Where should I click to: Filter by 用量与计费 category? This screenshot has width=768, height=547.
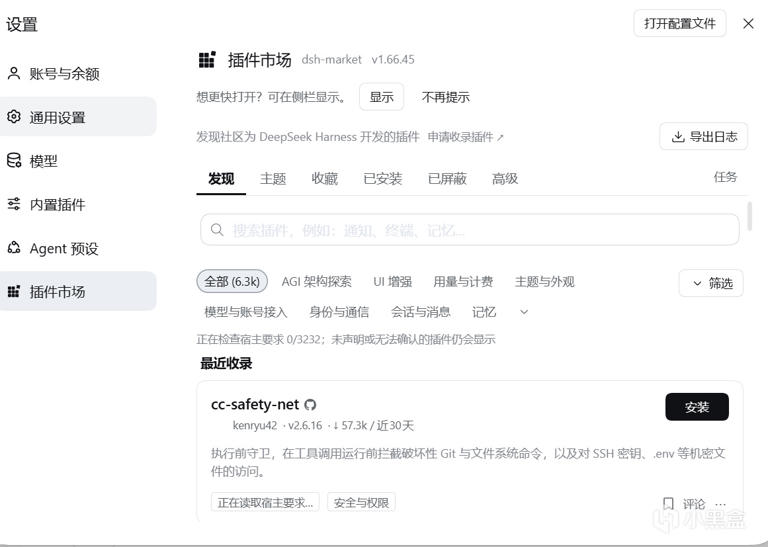point(463,282)
